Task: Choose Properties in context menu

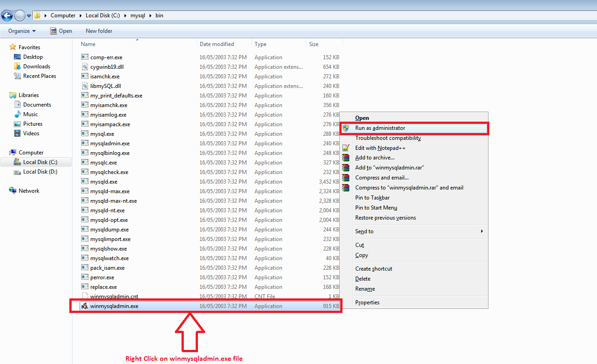Action: (x=367, y=302)
